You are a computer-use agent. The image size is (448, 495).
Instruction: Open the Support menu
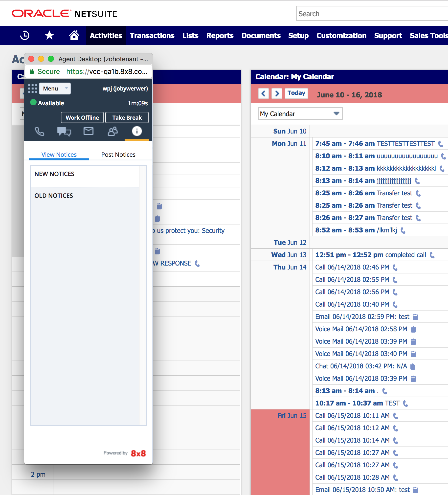click(x=388, y=36)
